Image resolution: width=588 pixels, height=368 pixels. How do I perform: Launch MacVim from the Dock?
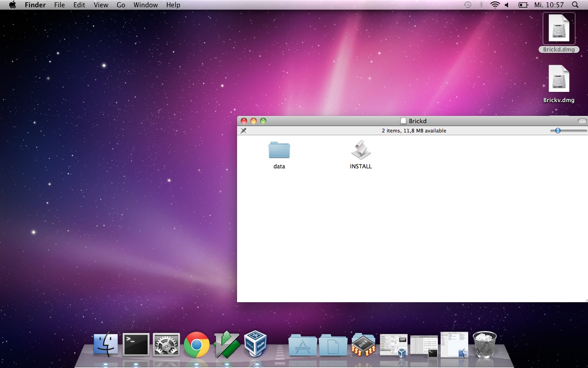(x=226, y=345)
